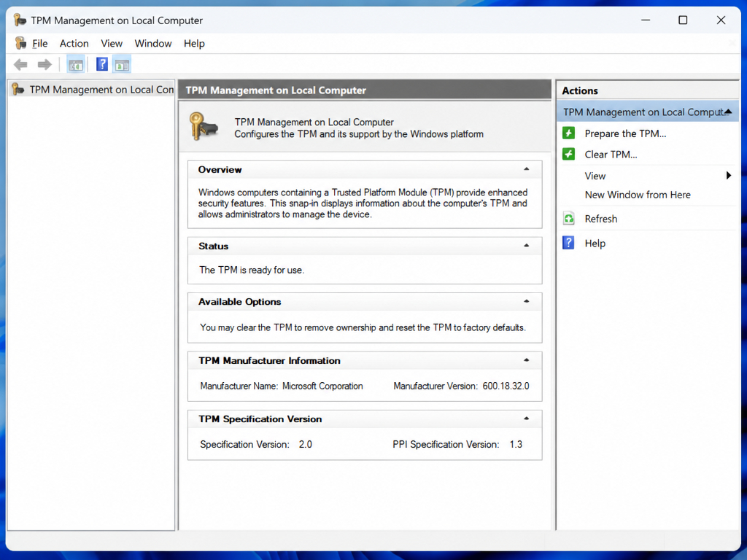Click 'Configures the TPM and its support' text
This screenshot has height=560, width=747.
tap(359, 134)
